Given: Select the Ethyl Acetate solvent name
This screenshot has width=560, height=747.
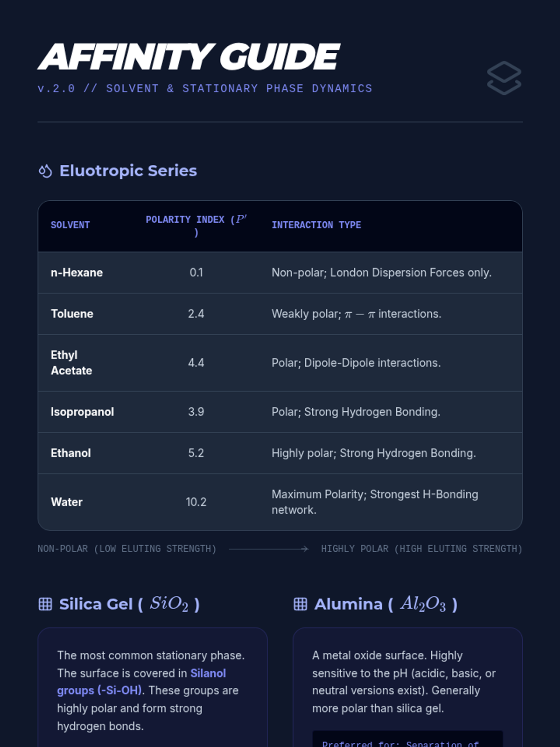Looking at the screenshot, I should pos(71,363).
